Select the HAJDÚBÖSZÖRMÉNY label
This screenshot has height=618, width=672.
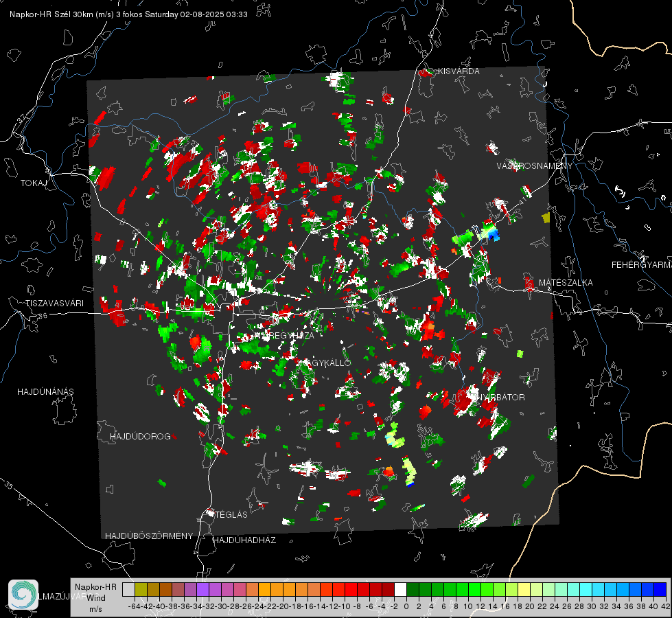pyautogui.click(x=149, y=536)
